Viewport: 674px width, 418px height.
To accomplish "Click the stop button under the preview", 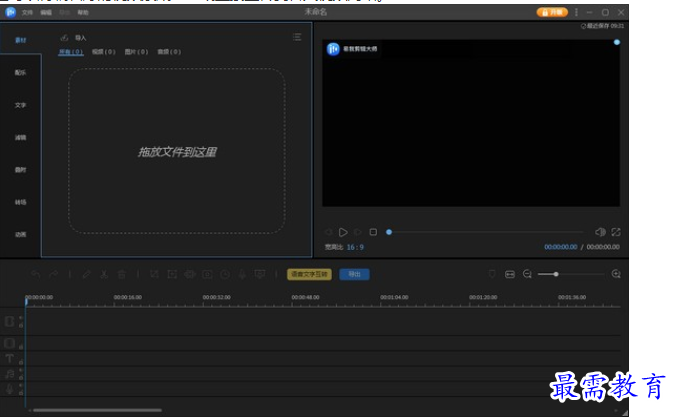I will tap(373, 232).
